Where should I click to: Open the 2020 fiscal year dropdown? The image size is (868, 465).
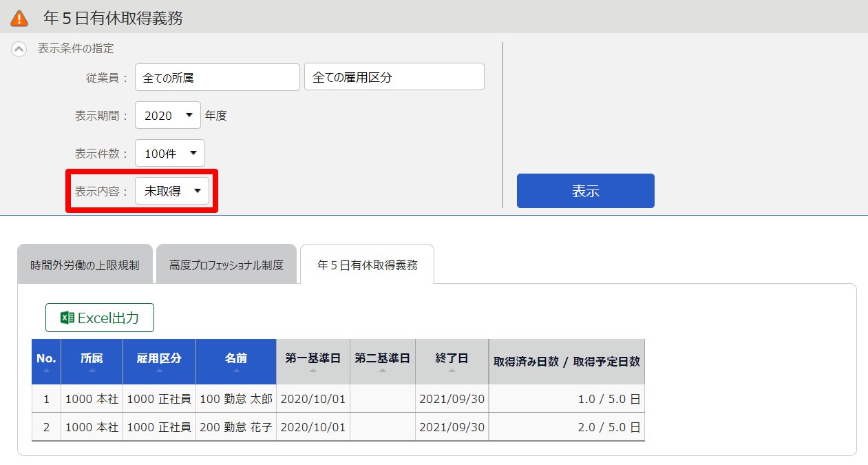coord(168,115)
